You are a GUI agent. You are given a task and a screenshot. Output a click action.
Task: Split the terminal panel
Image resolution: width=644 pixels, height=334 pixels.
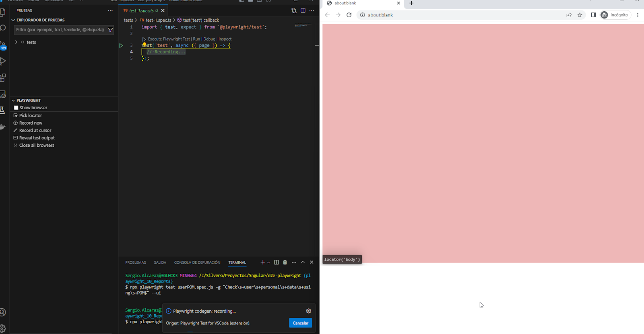(277, 262)
